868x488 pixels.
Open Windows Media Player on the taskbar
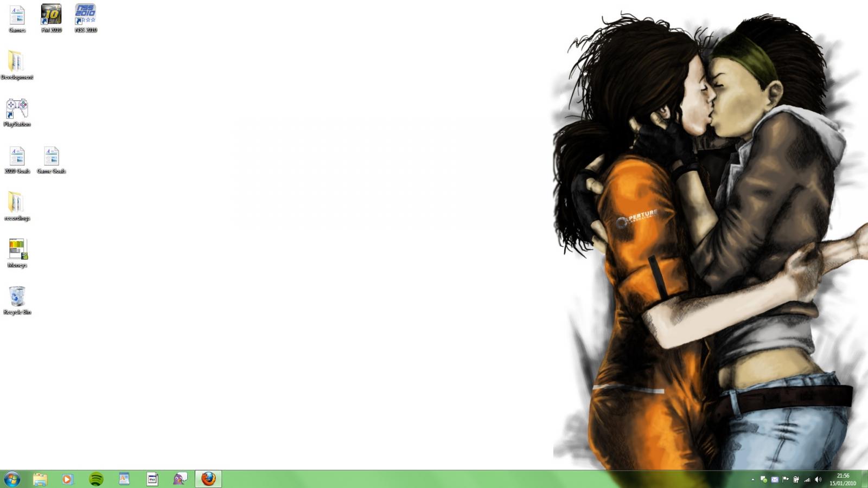(67, 479)
